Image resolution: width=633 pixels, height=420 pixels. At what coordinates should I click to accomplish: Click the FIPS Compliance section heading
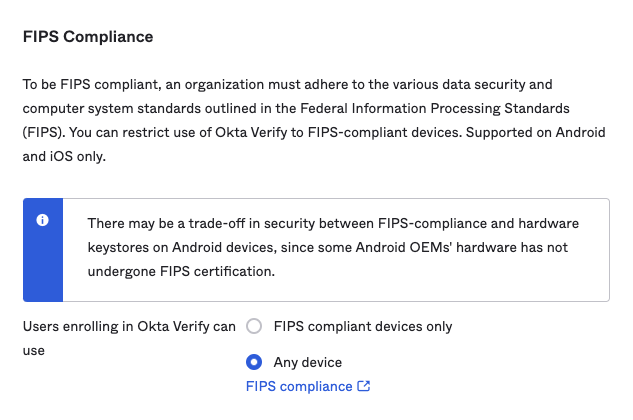coord(88,37)
